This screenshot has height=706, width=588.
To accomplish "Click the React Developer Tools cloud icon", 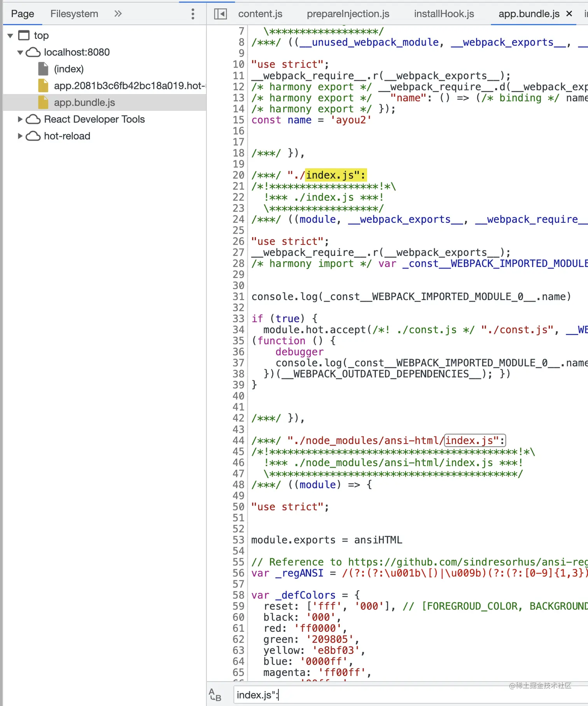I will (x=33, y=119).
